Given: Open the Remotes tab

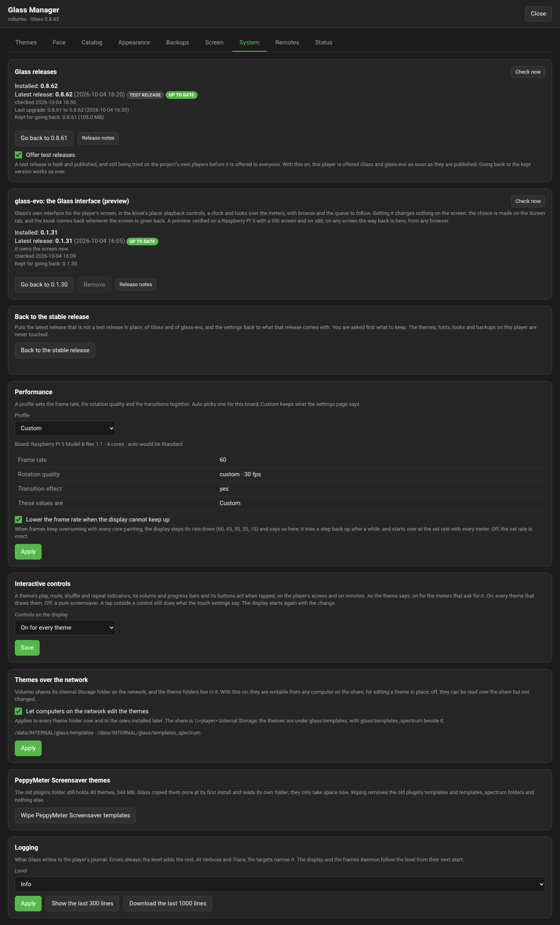Looking at the screenshot, I should pos(287,42).
